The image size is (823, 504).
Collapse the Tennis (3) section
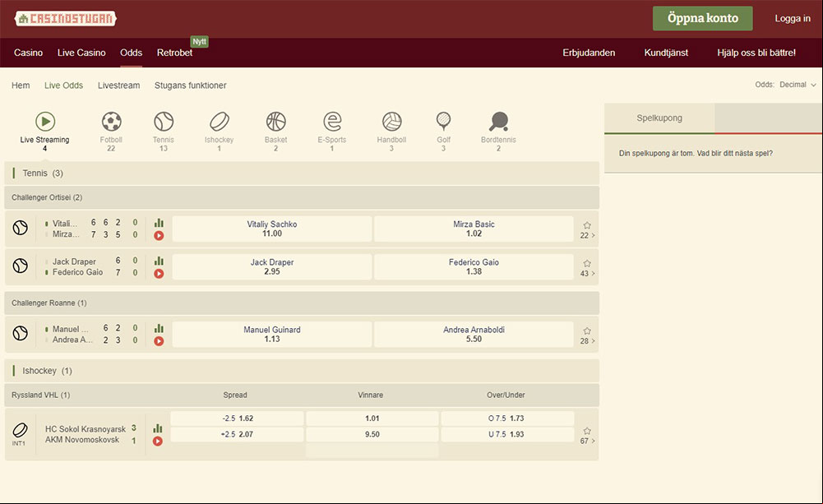302,173
